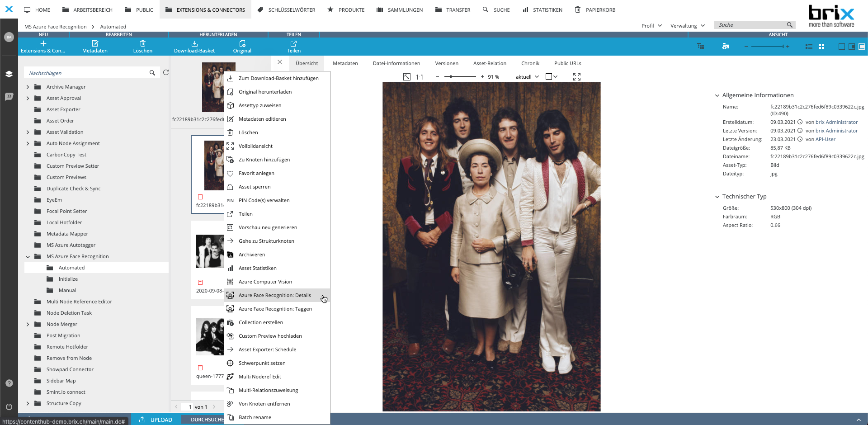Select the split layout icon
This screenshot has width=868, height=425.
[x=852, y=47]
